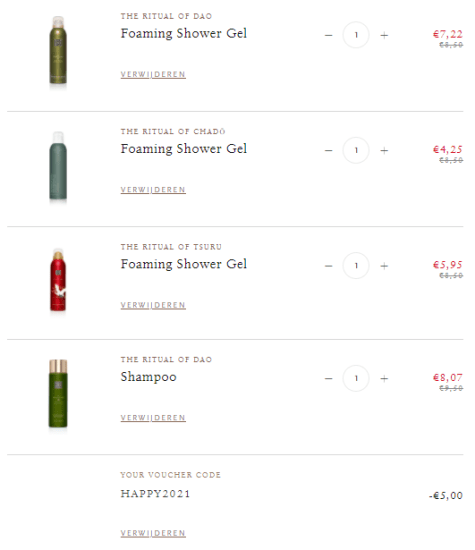
Task: Decrease quantity of Chadō Foaming Shower Gel
Action: (x=328, y=150)
